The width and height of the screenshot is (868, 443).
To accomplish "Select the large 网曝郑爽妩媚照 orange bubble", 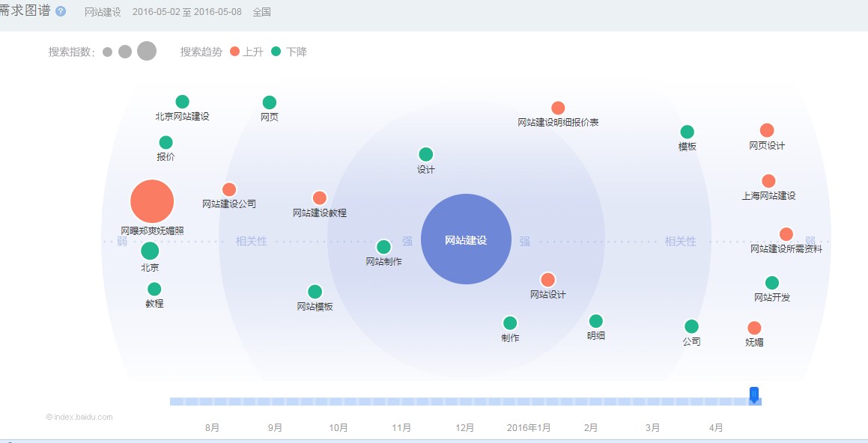I will click(x=152, y=202).
